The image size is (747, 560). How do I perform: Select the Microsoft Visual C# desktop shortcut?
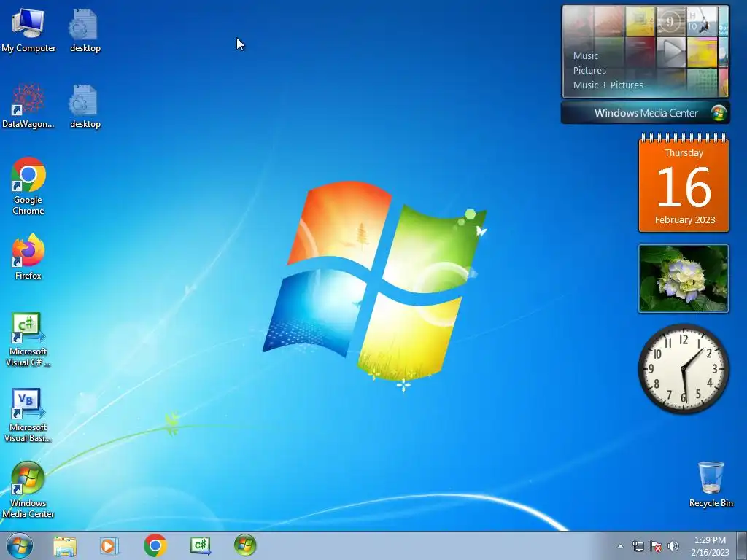tap(28, 340)
